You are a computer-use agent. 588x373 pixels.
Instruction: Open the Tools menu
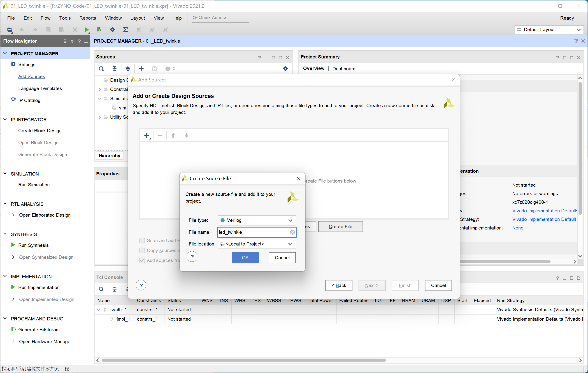[x=65, y=18]
